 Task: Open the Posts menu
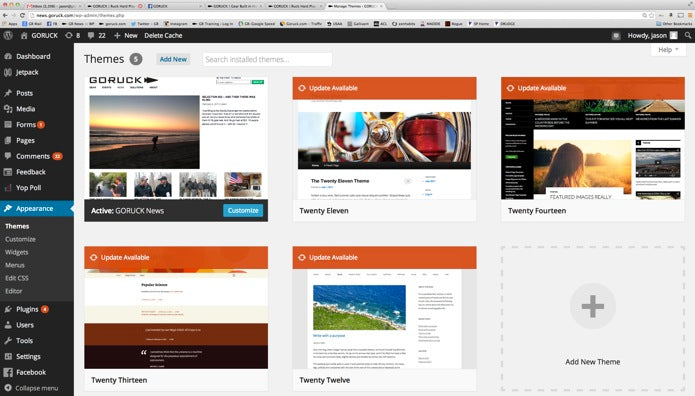pos(24,93)
